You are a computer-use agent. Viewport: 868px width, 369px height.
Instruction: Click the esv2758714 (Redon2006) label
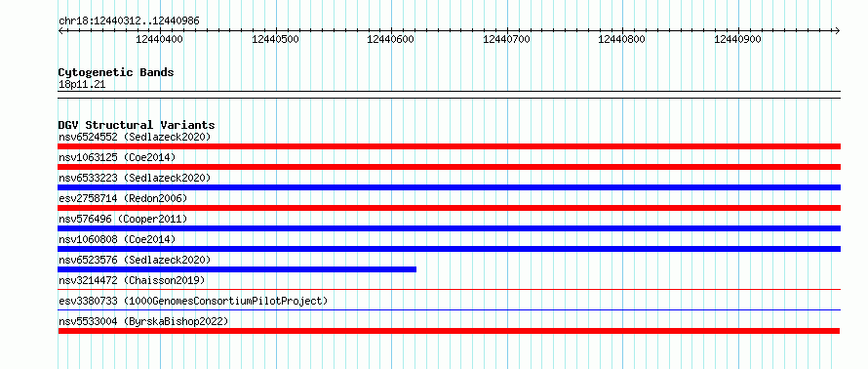123,198
